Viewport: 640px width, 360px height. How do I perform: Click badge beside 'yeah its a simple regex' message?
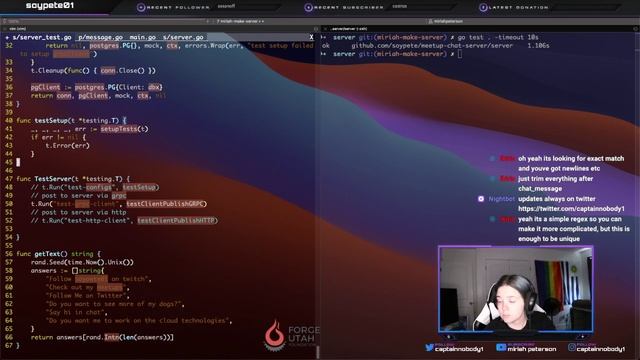click(x=492, y=219)
